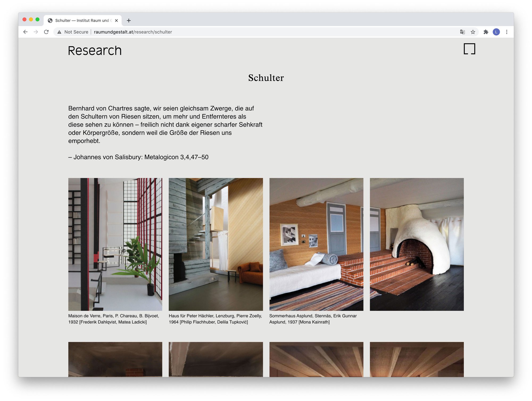This screenshot has width=532, height=401.
Task: Open the white fireplace model image
Action: point(417,244)
